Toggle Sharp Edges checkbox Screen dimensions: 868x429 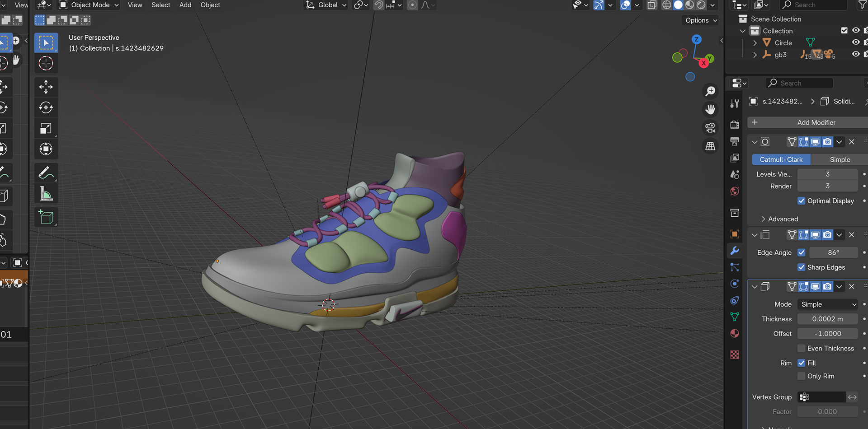tap(802, 267)
